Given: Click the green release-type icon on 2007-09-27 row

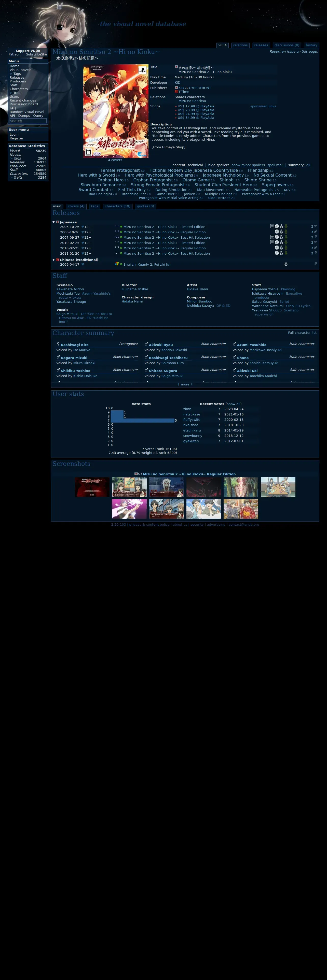Looking at the screenshot, I should click(x=121, y=237).
